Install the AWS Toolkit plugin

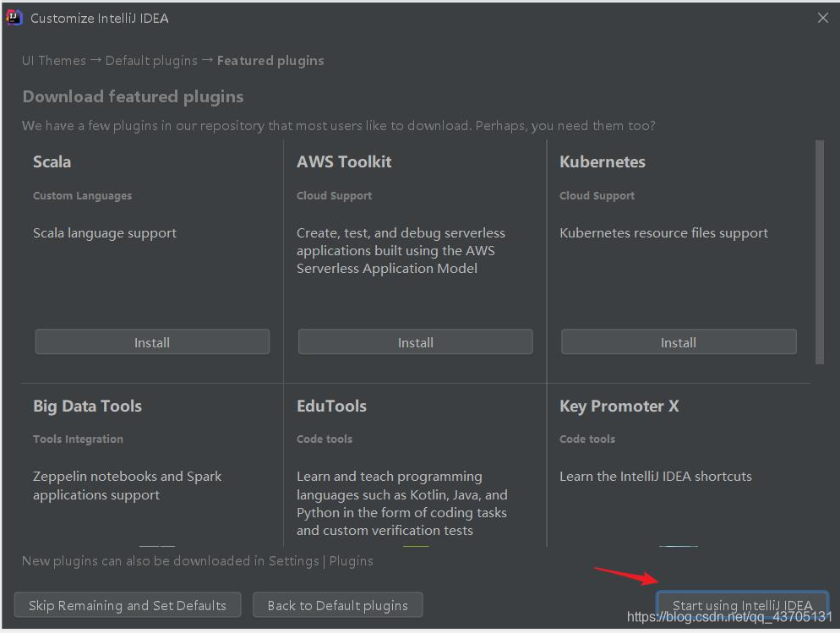416,342
